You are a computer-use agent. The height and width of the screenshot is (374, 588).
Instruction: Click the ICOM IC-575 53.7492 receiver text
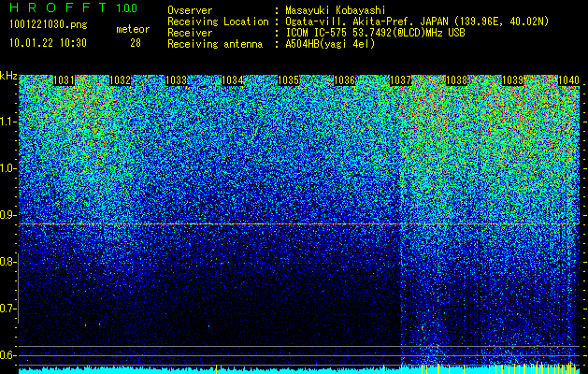coord(375,33)
